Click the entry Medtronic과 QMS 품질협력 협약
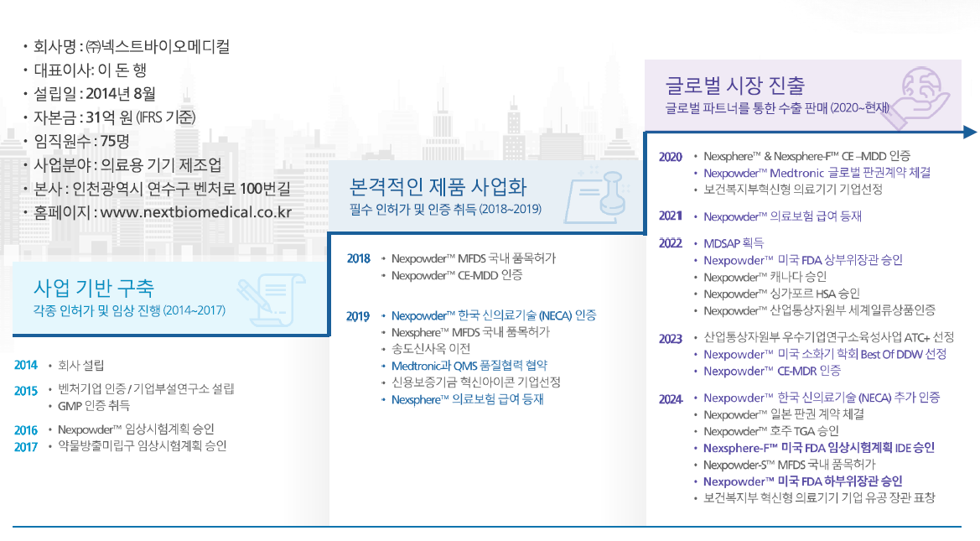980x541 pixels. click(469, 366)
